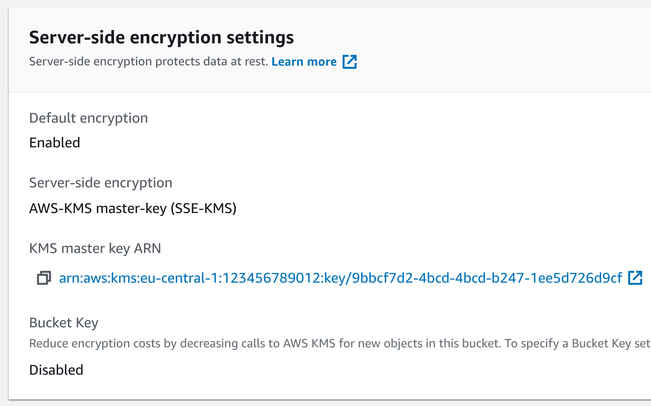Image resolution: width=651 pixels, height=406 pixels.
Task: Select the Server-side encryption settings heading
Action: point(162,37)
